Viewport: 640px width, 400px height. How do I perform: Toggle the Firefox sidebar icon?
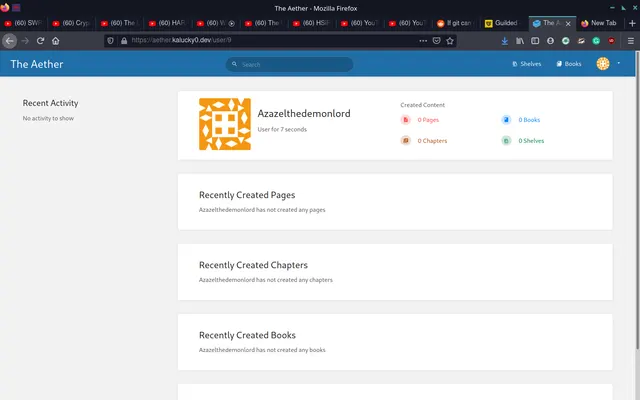(535, 41)
